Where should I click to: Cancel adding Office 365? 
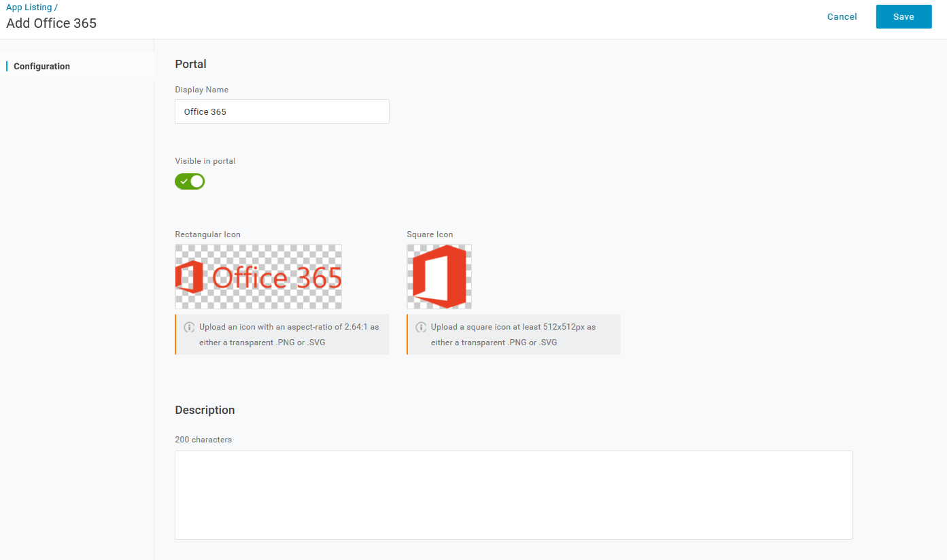coord(842,17)
